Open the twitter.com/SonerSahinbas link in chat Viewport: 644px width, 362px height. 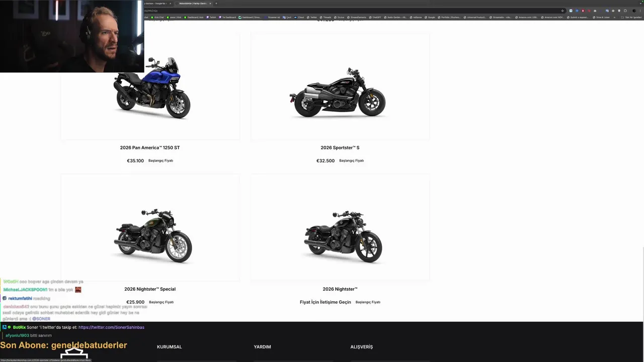111,327
